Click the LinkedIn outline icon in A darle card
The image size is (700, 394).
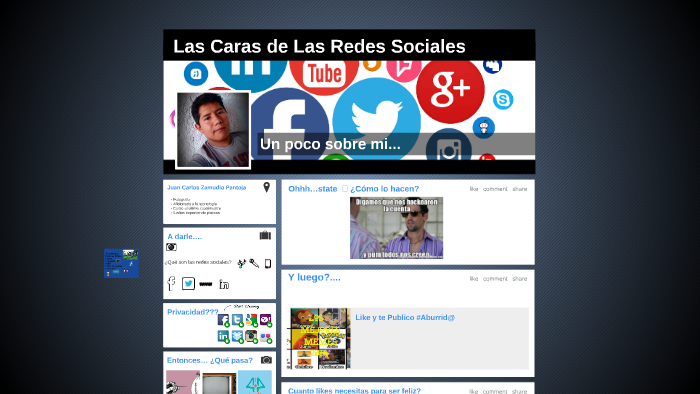[x=224, y=284]
